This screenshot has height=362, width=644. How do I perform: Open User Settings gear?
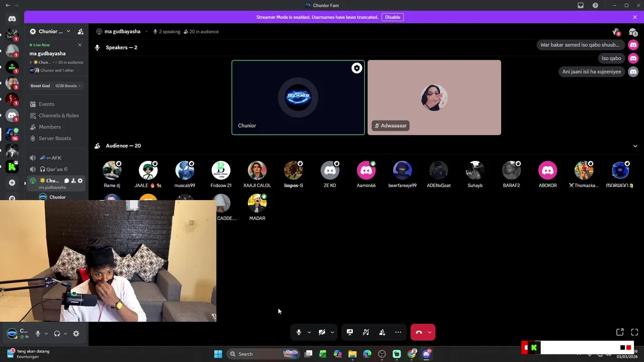76,334
